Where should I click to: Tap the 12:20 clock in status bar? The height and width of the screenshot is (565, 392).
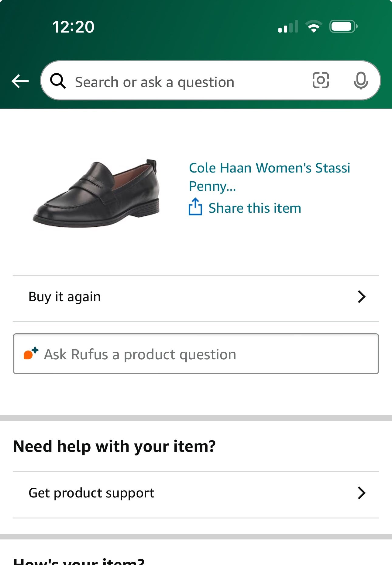coord(73,27)
